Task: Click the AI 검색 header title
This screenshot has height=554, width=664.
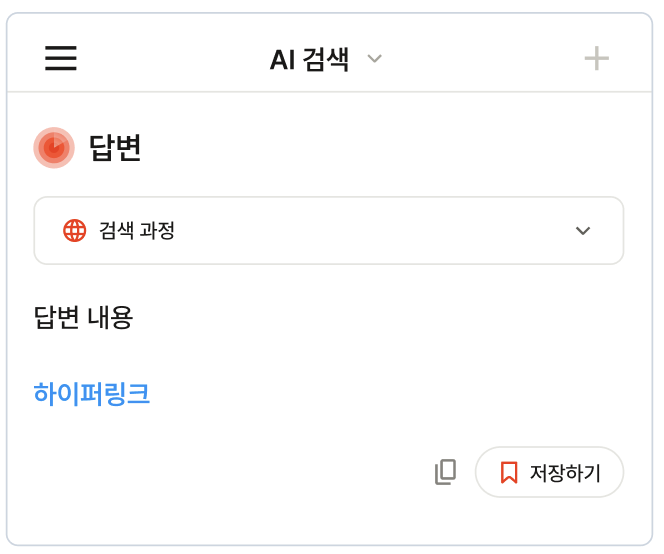Action: point(309,59)
